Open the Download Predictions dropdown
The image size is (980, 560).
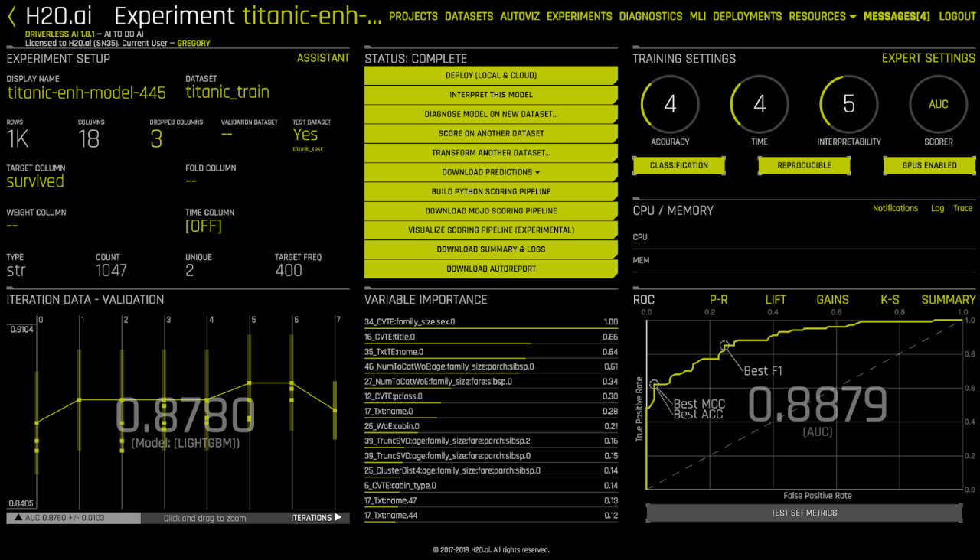[491, 172]
